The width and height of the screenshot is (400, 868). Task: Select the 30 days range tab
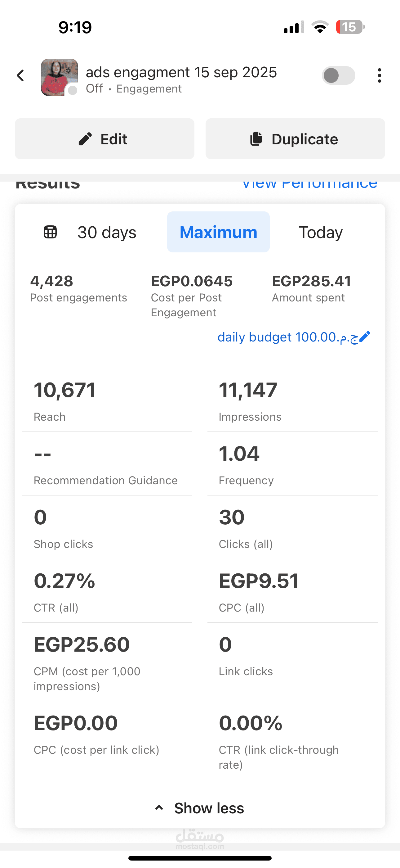(x=107, y=232)
